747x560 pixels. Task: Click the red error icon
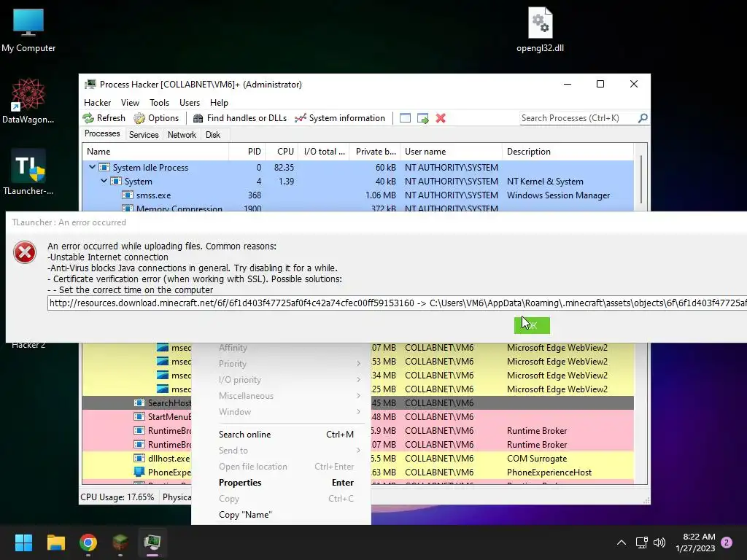[x=25, y=252]
